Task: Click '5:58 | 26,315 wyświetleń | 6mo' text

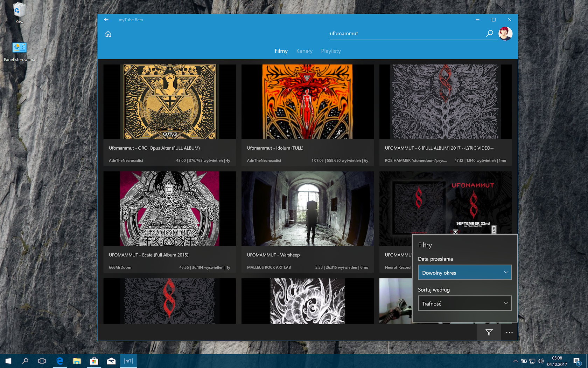Action: point(342,267)
